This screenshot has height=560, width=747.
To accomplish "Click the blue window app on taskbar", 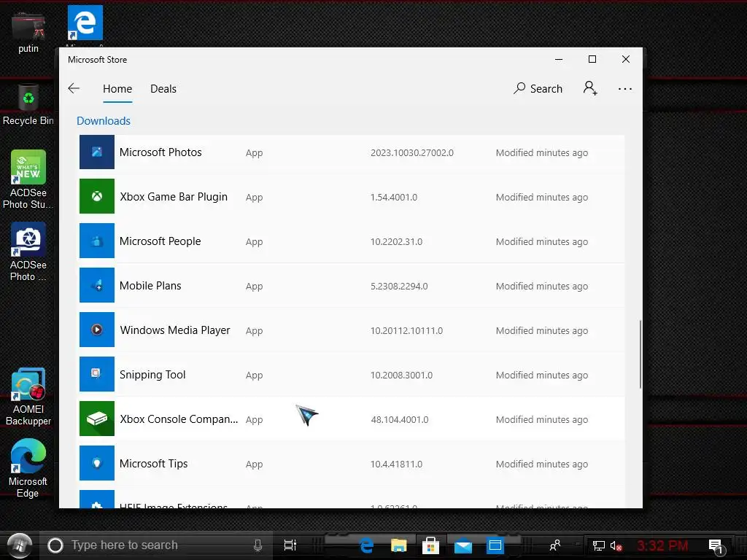I will click(495, 545).
